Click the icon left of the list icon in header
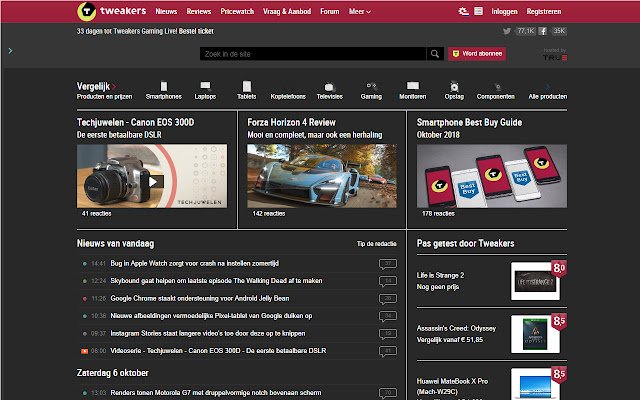This screenshot has height=400, width=640. coord(463,11)
